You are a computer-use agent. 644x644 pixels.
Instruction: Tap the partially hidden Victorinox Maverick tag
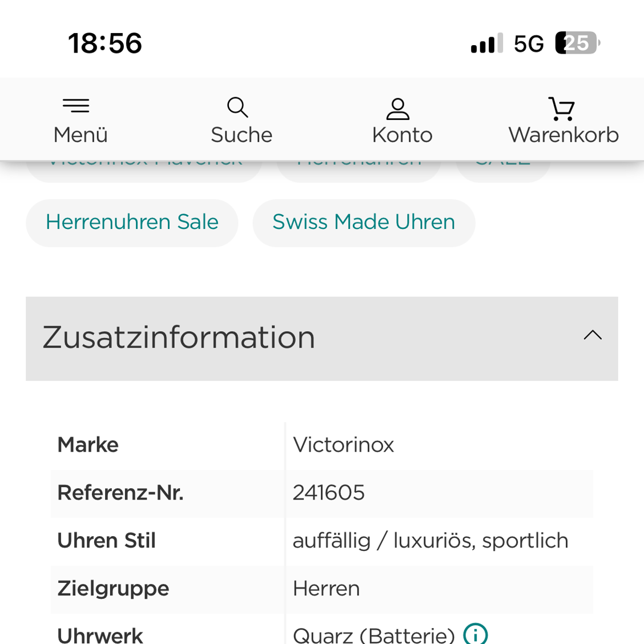(144, 171)
